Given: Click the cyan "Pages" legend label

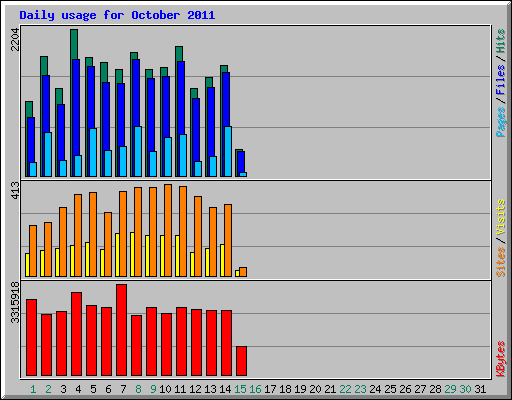Looking at the screenshot, I should click(500, 122).
